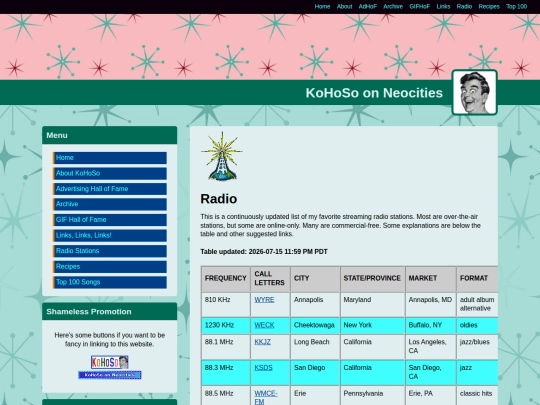This screenshot has height=405, width=540.
Task: Click the 88.3 MHz frequency cell
Action: tap(226, 373)
